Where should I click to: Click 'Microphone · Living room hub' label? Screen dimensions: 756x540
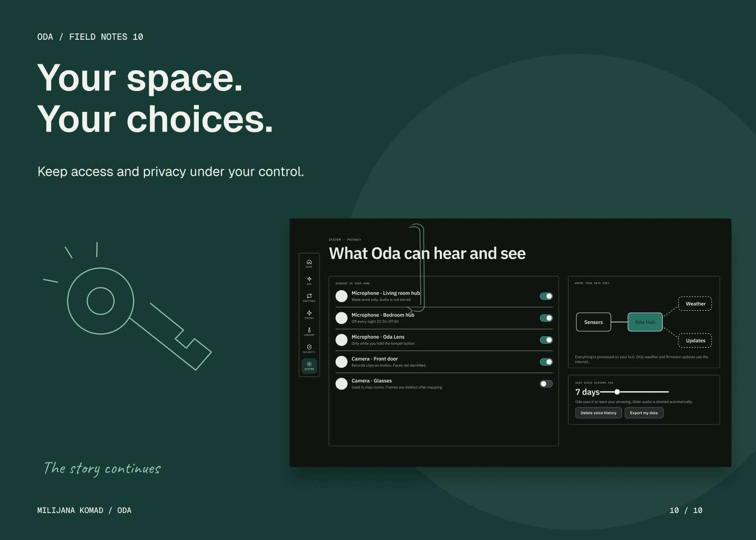(386, 293)
